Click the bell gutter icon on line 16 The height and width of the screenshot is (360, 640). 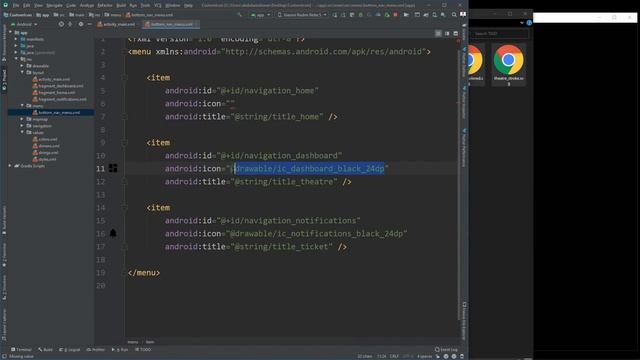[113, 233]
